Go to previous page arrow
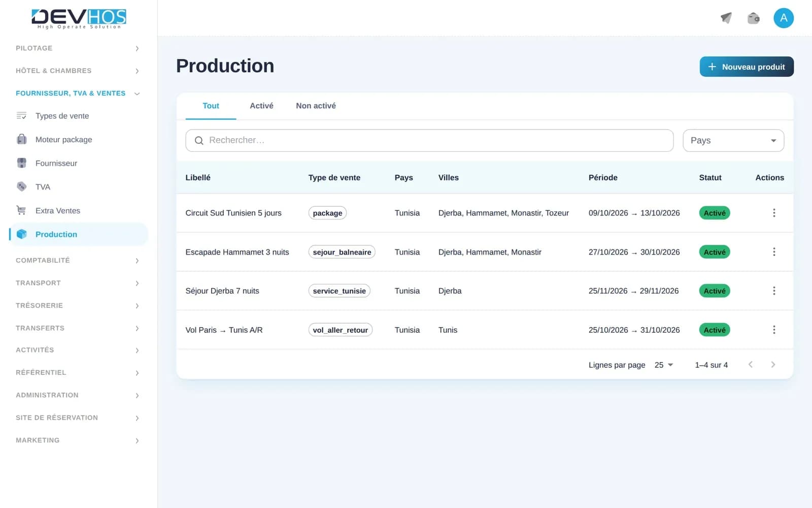 [751, 365]
